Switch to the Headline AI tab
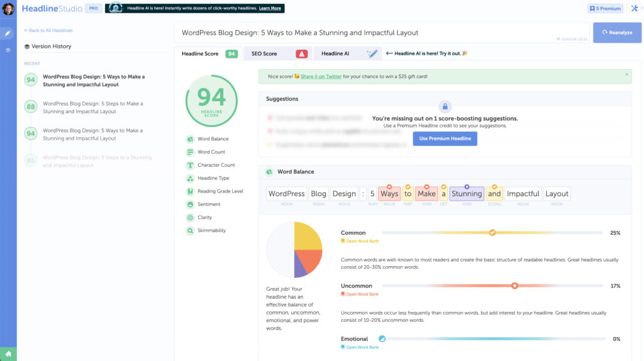Image resolution: width=644 pixels, height=361 pixels. pos(347,54)
